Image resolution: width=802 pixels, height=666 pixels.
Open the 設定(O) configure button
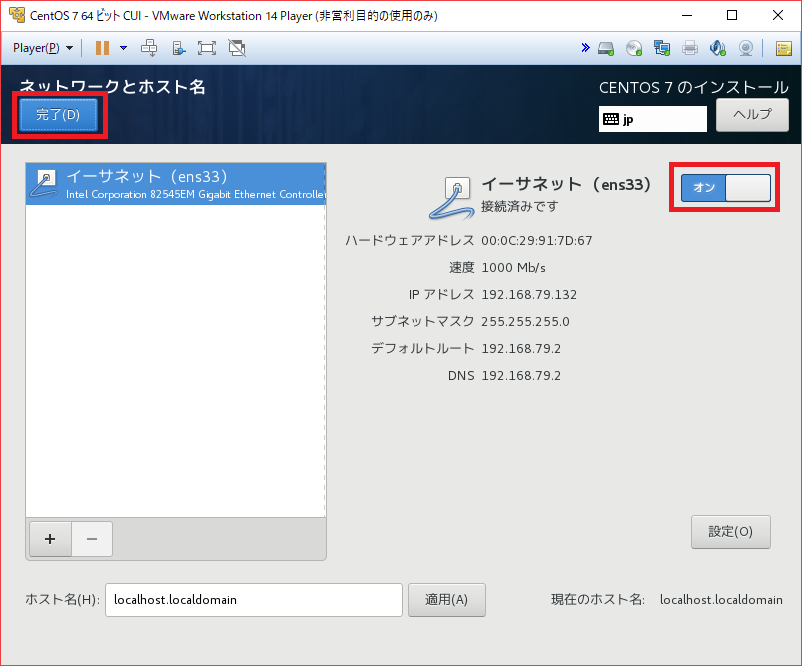coord(730,531)
